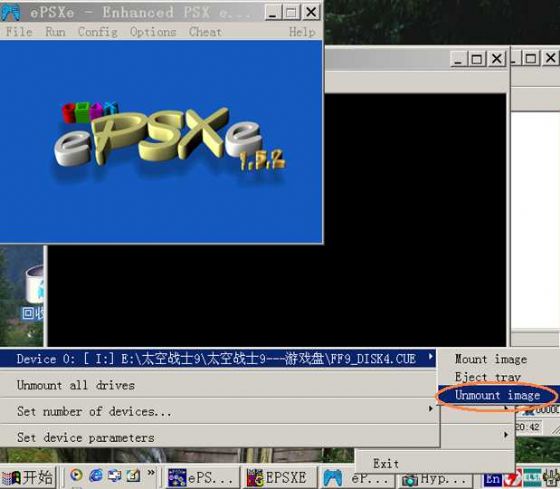Close the black background window
The image size is (560, 489).
point(496,59)
